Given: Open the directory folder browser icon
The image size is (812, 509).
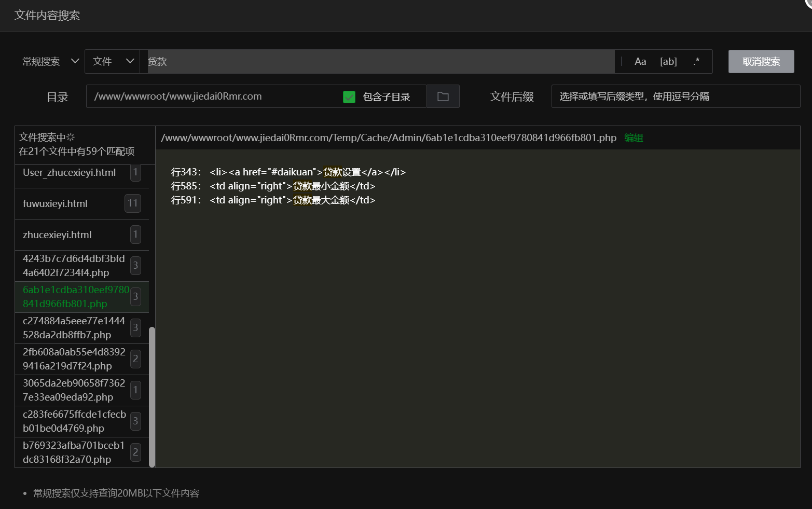Looking at the screenshot, I should point(443,97).
